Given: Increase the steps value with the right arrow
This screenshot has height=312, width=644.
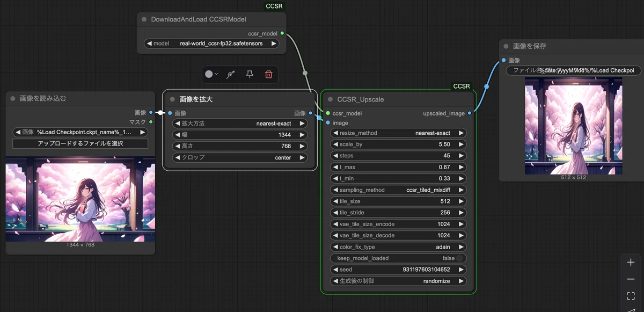Looking at the screenshot, I should [460, 156].
